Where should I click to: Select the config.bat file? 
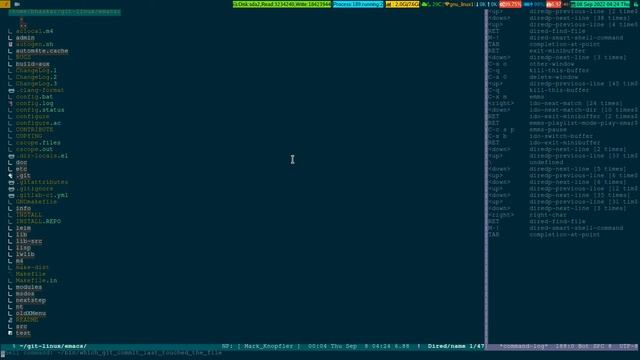click(x=35, y=97)
